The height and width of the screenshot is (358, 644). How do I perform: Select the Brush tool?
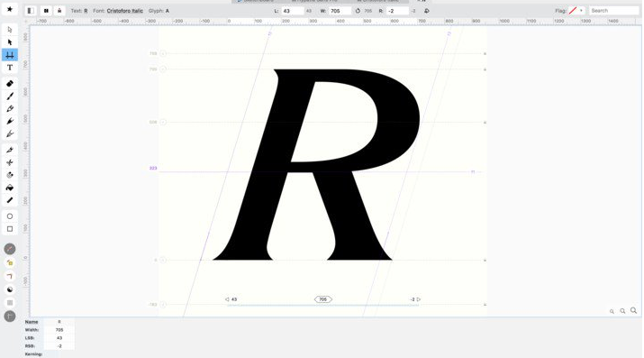click(x=10, y=96)
